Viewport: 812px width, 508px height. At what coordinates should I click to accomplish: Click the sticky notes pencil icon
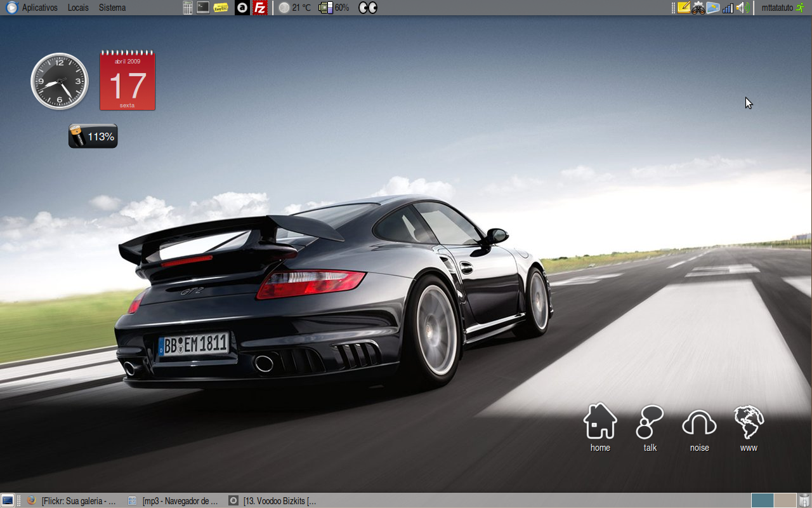(x=683, y=8)
